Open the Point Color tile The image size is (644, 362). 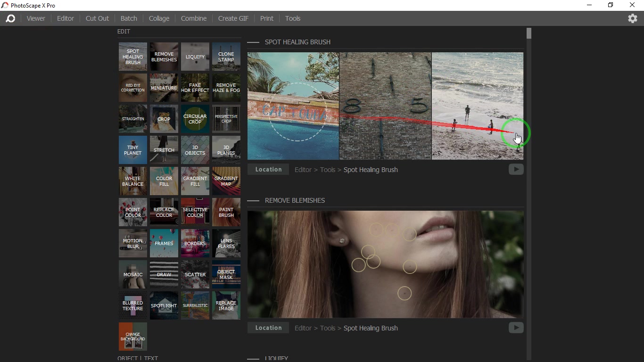tap(133, 212)
